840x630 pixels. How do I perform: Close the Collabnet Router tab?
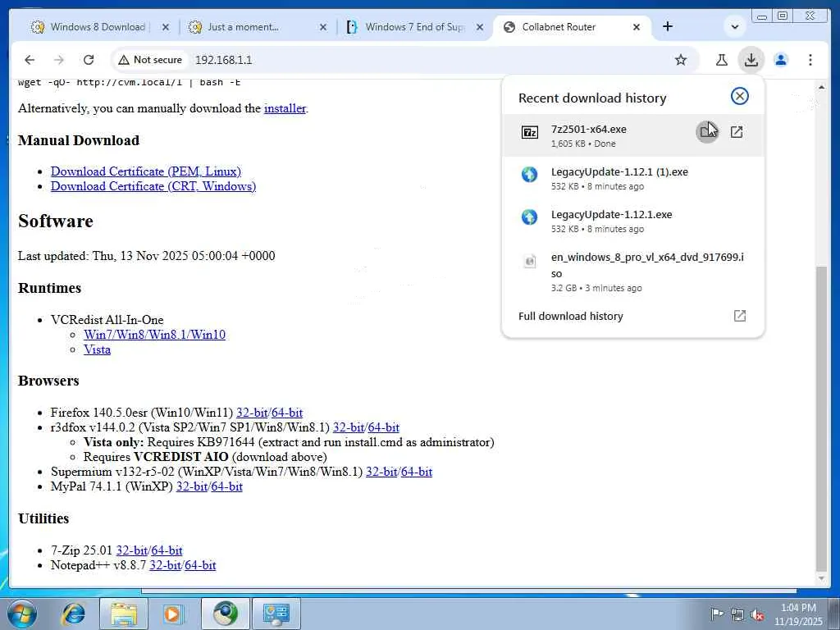pos(637,27)
